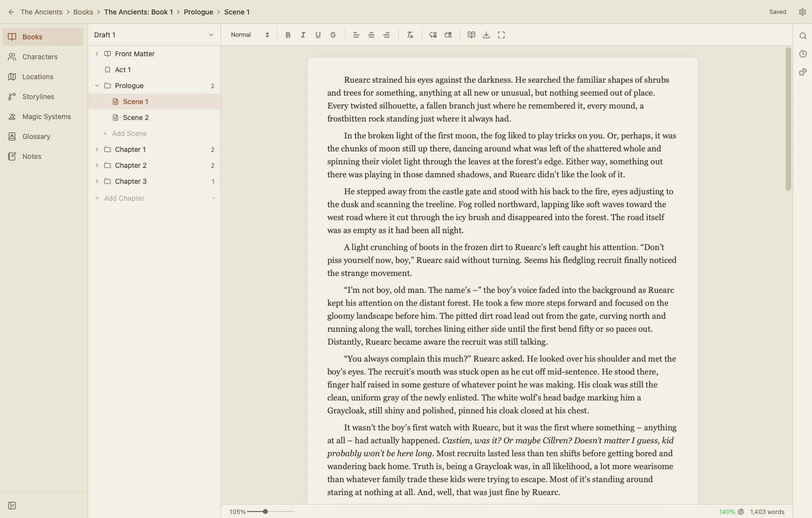Click the word goal progress icon
Screen dimensions: 812x518
tap(741, 512)
